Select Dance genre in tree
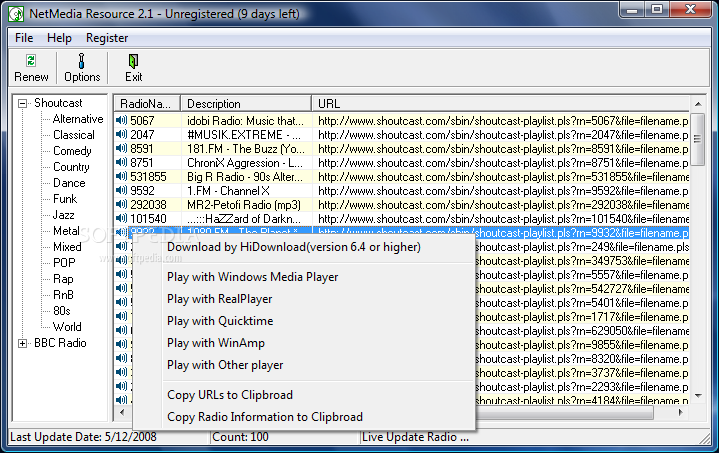The height and width of the screenshot is (453, 719). click(x=69, y=183)
